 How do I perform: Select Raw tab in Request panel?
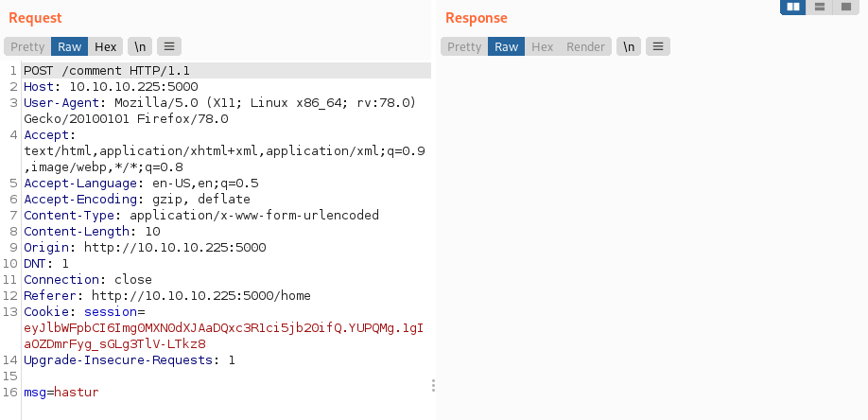[x=69, y=46]
